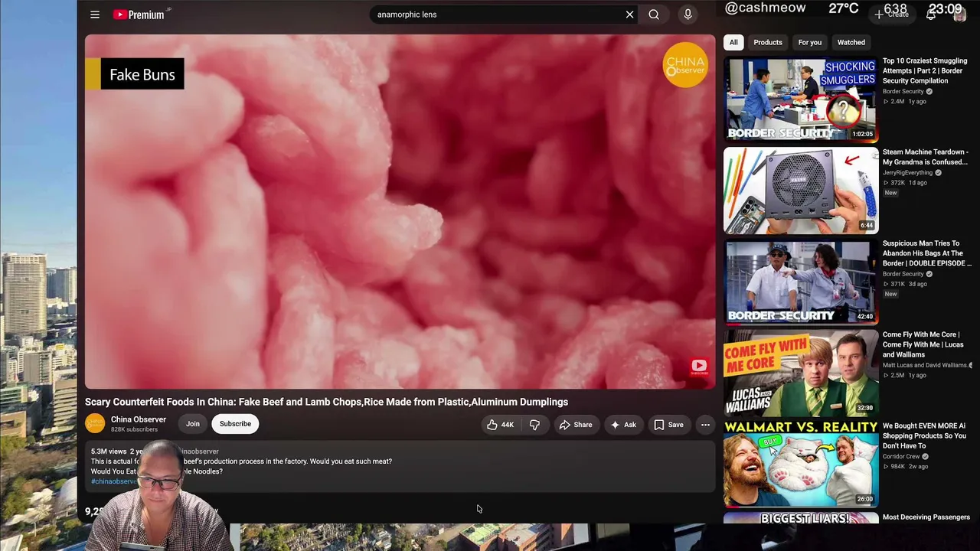Screen dimensions: 980x551
Task: Like the video with thumbs-up 44K
Action: click(500, 425)
